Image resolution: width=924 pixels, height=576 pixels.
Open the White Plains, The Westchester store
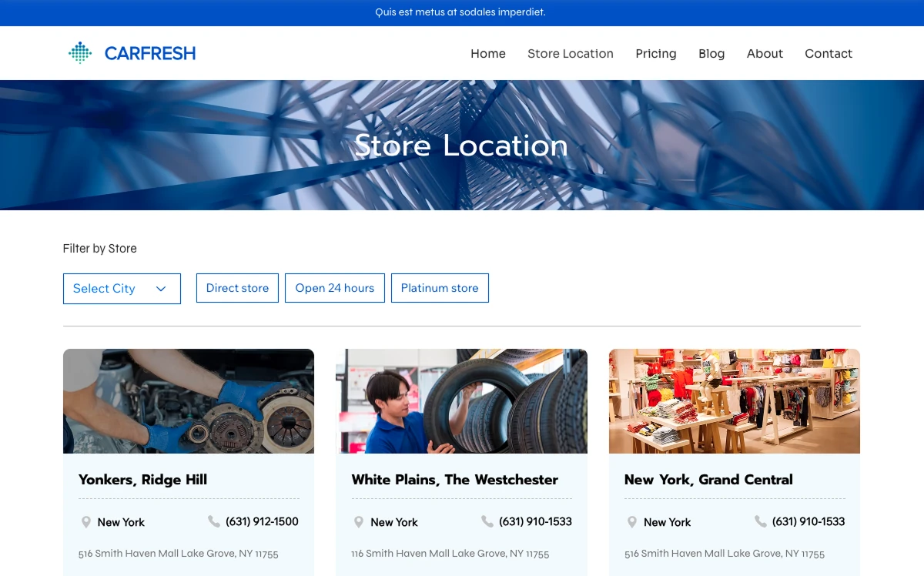455,480
